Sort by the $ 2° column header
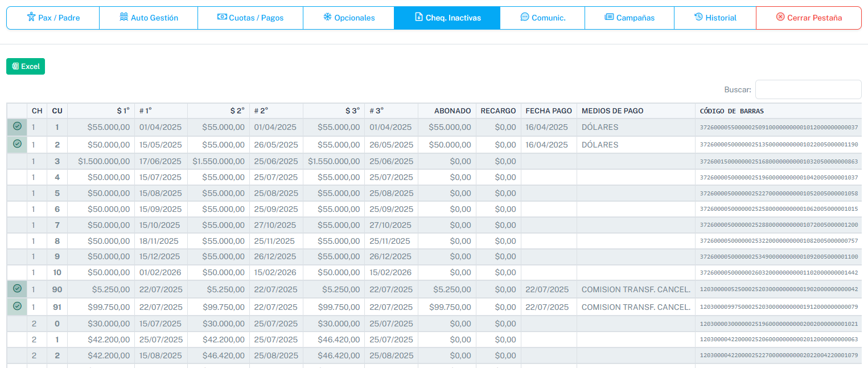The width and height of the screenshot is (868, 368). 219,111
